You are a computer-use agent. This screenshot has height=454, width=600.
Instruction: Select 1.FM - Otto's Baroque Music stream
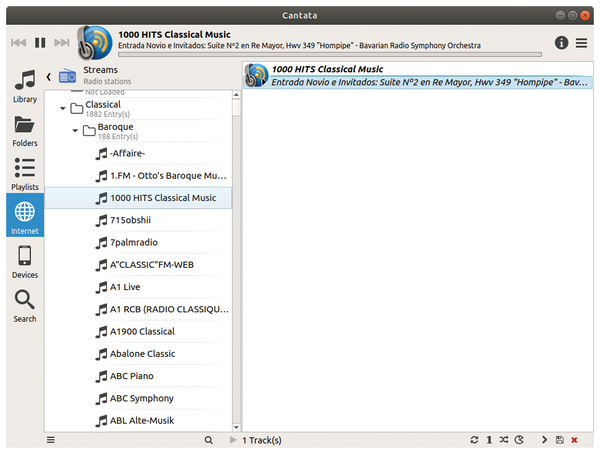pos(138,176)
